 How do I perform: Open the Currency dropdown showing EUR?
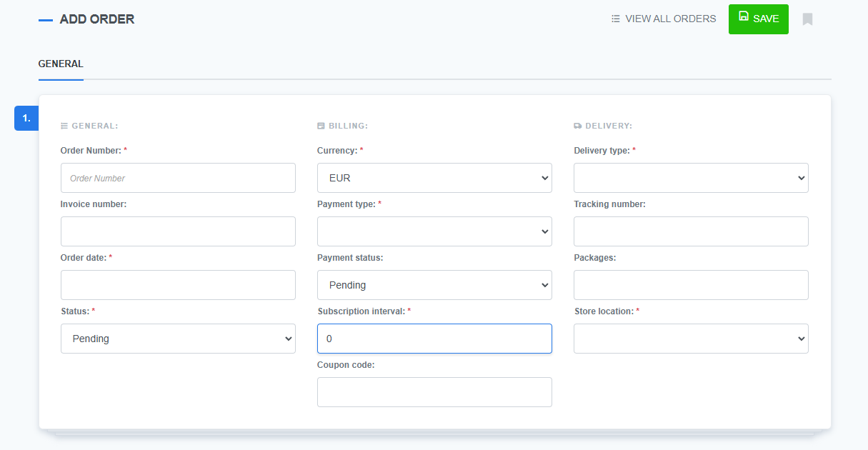pyautogui.click(x=434, y=178)
